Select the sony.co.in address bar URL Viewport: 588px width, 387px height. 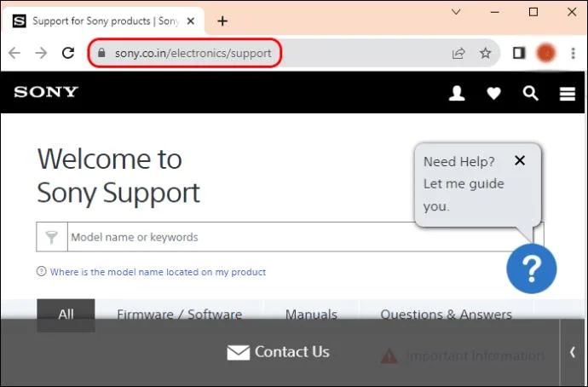[193, 53]
